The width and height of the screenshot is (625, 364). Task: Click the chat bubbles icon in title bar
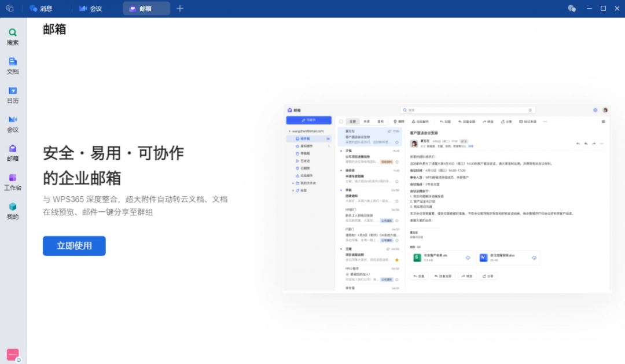click(x=572, y=8)
